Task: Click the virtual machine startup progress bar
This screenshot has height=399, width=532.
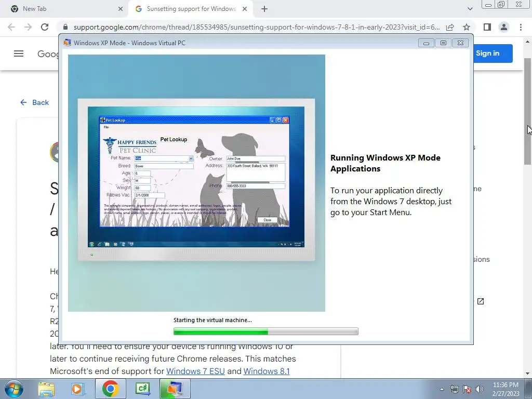Action: (265, 331)
